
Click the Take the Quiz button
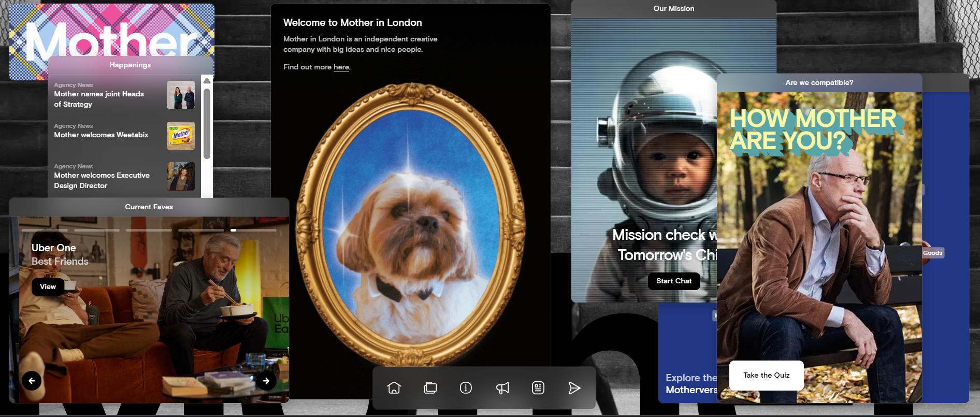click(767, 375)
